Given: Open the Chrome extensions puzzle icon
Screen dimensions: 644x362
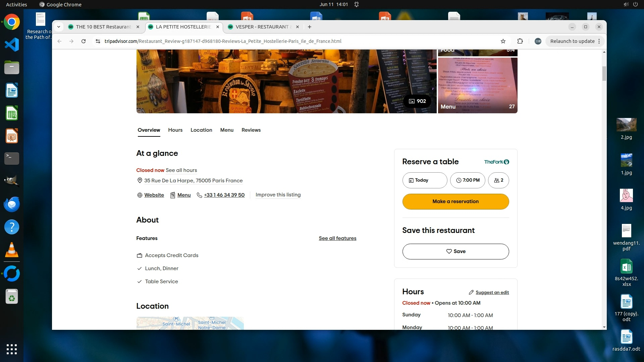Looking at the screenshot, I should coord(520,41).
